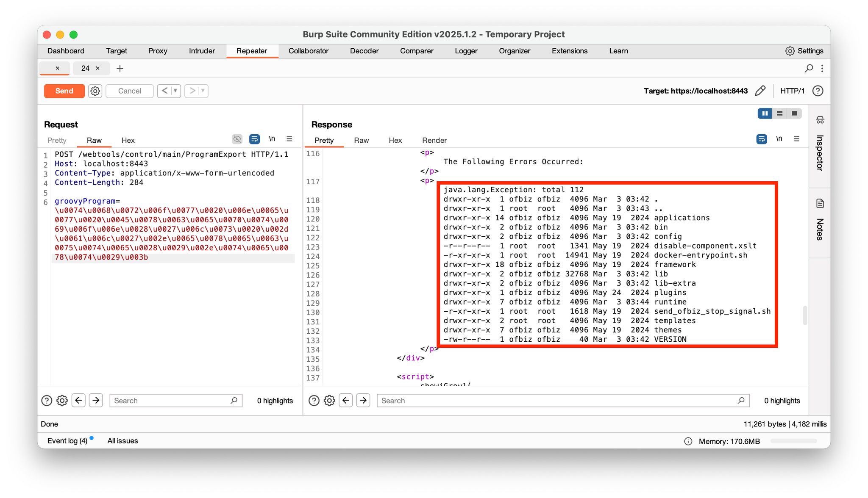Switch to the Dashboard tab
The image size is (868, 498).
coord(66,51)
